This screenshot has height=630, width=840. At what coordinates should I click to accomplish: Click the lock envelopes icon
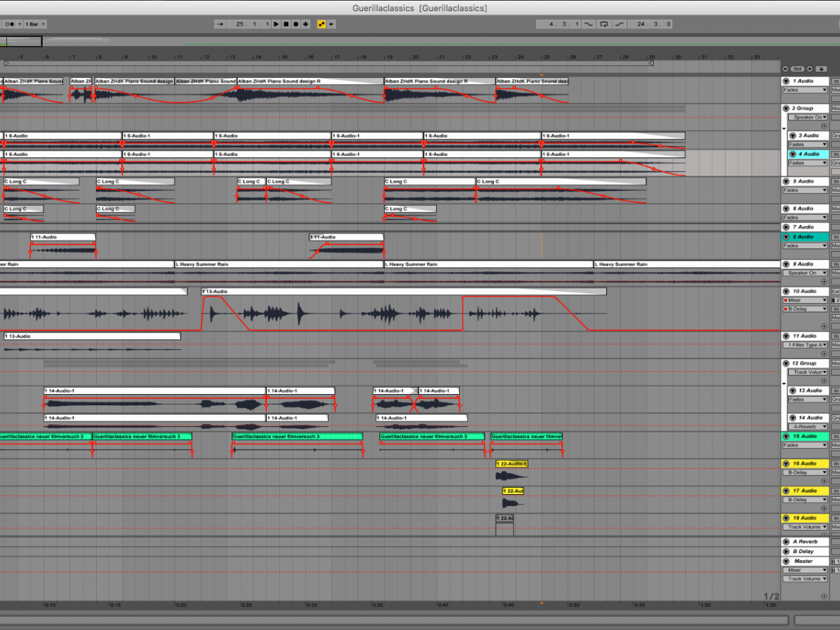pyautogui.click(x=820, y=69)
